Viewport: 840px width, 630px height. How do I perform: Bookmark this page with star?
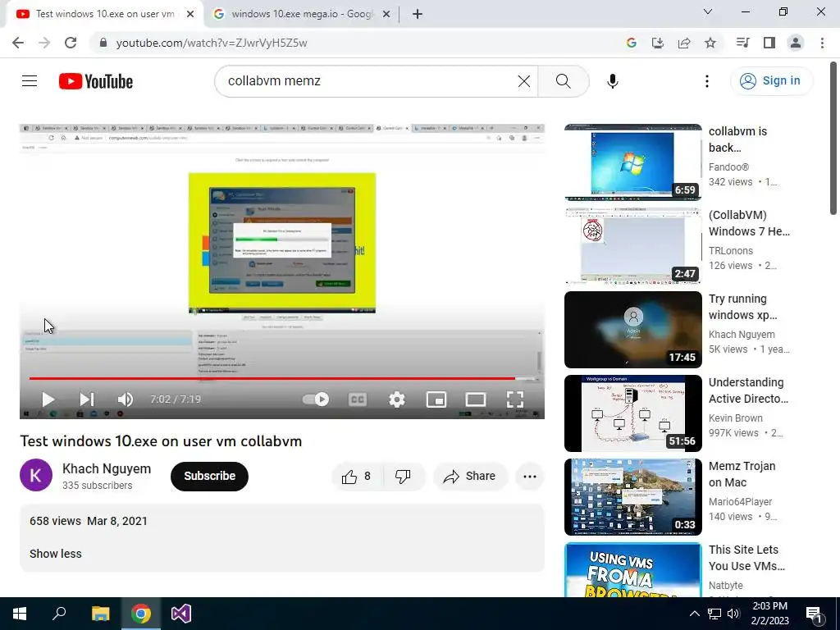click(710, 43)
